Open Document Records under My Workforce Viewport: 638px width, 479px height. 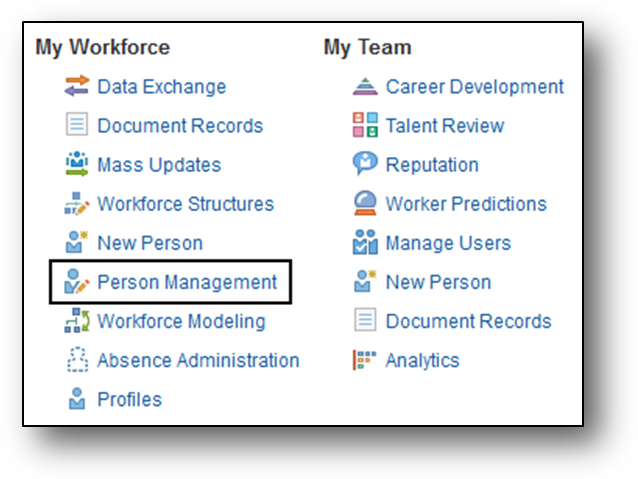click(180, 126)
